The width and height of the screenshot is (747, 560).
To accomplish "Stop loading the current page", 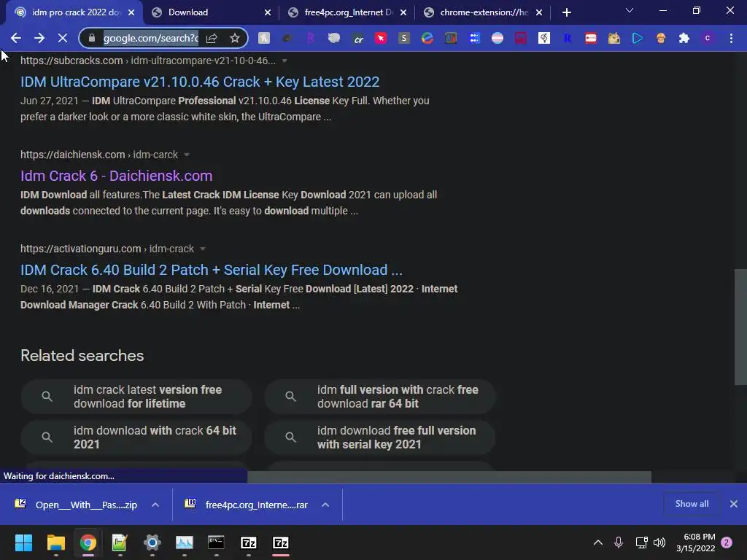I will [63, 38].
